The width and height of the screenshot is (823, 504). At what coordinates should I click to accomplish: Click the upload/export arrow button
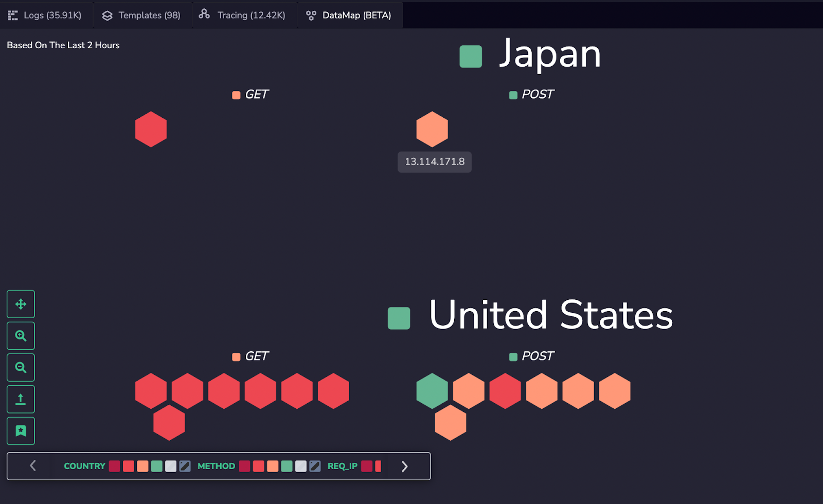pos(21,399)
